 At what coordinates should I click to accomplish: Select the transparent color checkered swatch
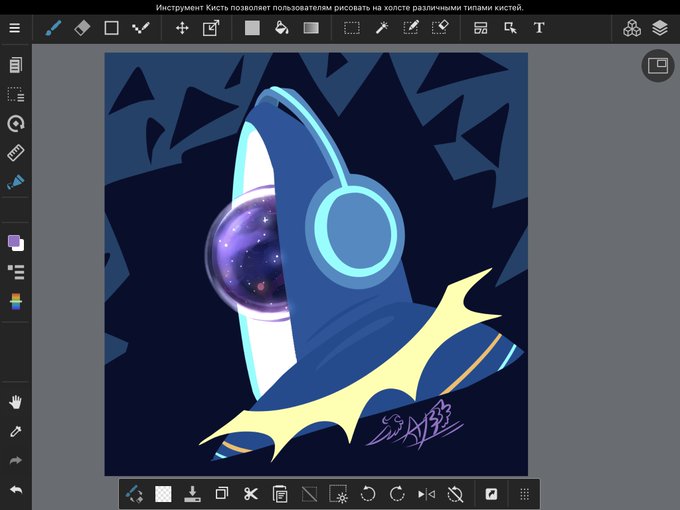163,494
